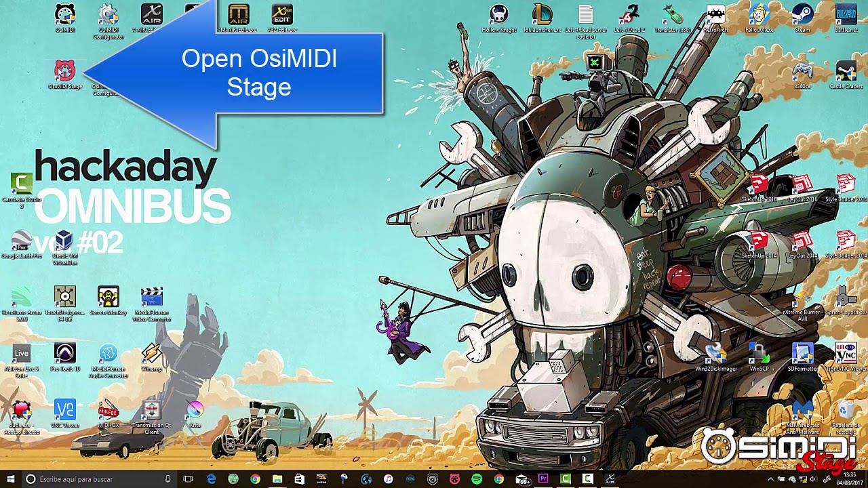
Task: Select the eXtreme Burner AVR icon
Action: (803, 304)
